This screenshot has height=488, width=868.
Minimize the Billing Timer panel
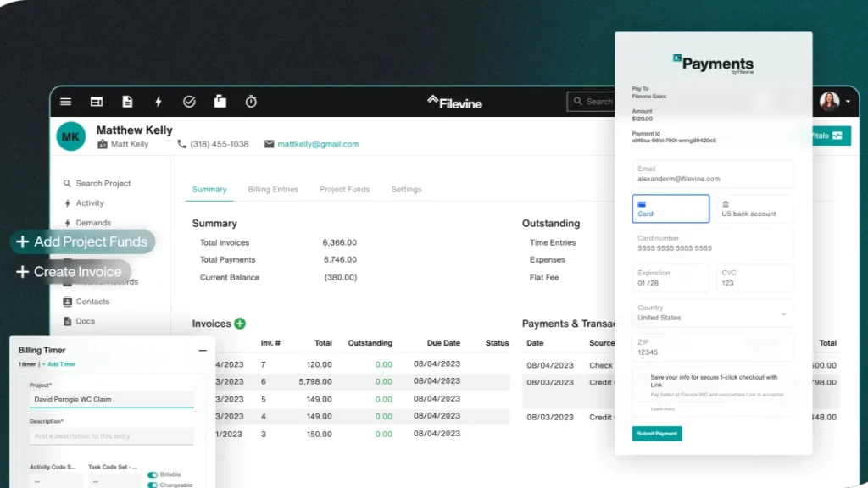click(x=203, y=350)
